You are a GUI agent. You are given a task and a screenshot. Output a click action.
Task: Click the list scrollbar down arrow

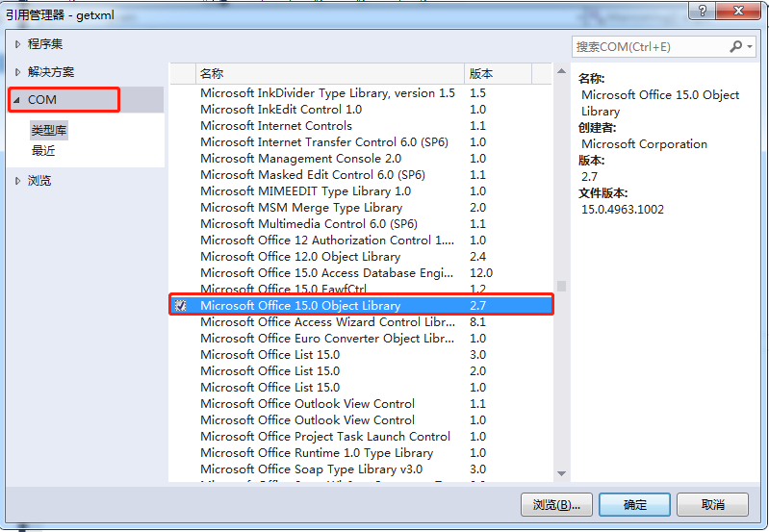coord(561,473)
